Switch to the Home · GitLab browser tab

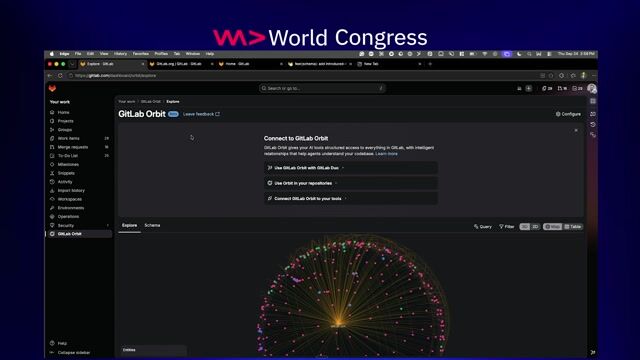249,64
